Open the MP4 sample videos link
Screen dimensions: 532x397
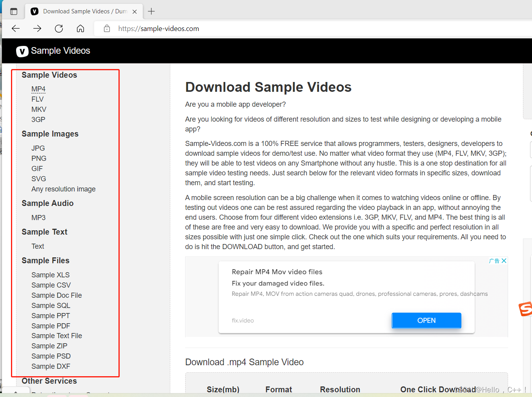pos(38,89)
